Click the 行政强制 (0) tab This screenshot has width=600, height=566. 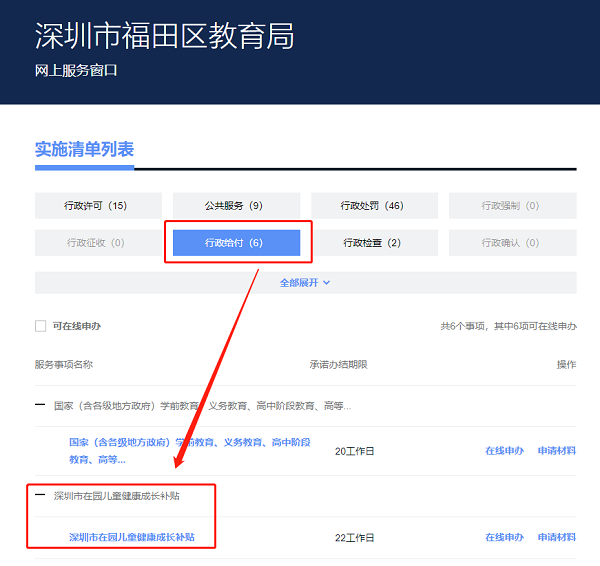(513, 206)
